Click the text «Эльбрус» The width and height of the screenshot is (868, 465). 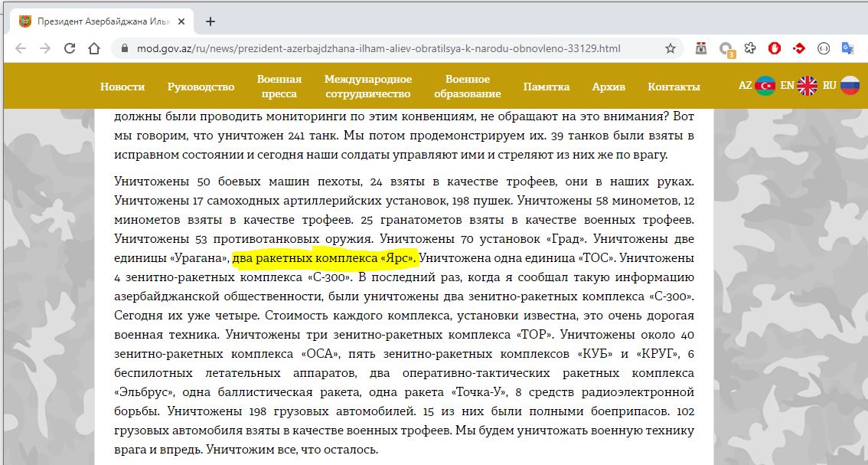pos(145,392)
